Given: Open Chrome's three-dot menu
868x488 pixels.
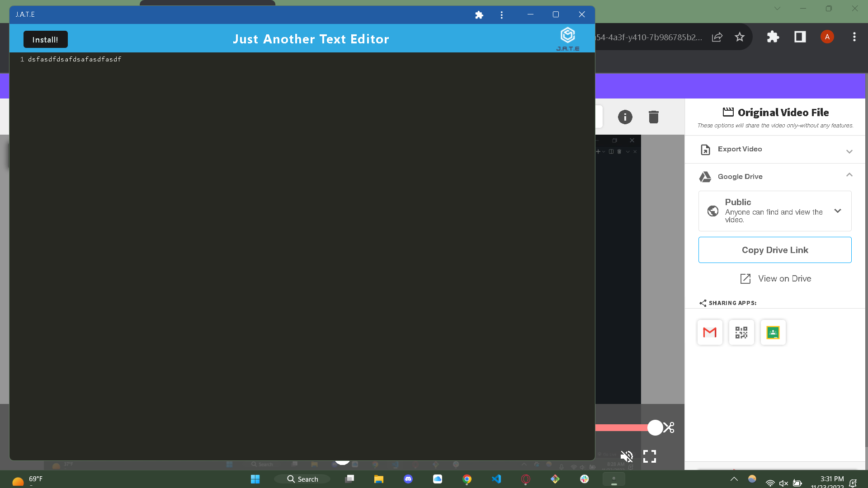Looking at the screenshot, I should 854,37.
